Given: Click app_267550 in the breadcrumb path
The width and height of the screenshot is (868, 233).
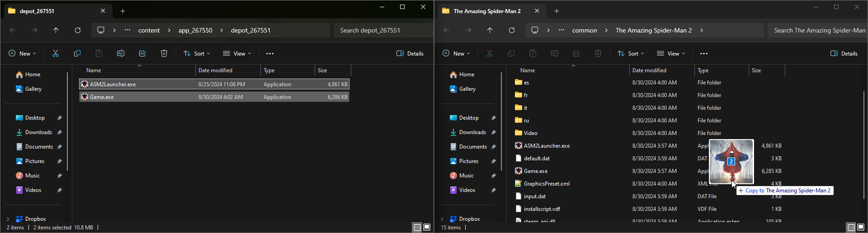Looking at the screenshot, I should coord(195,30).
